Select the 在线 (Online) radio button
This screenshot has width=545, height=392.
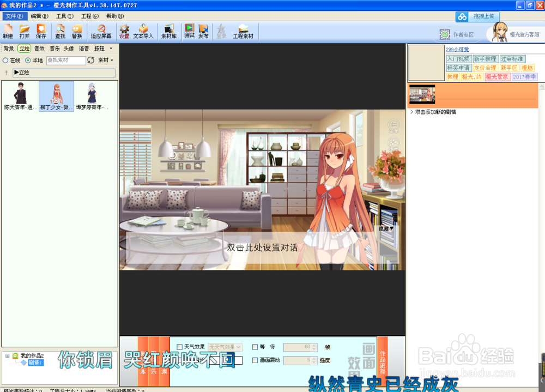coord(5,61)
